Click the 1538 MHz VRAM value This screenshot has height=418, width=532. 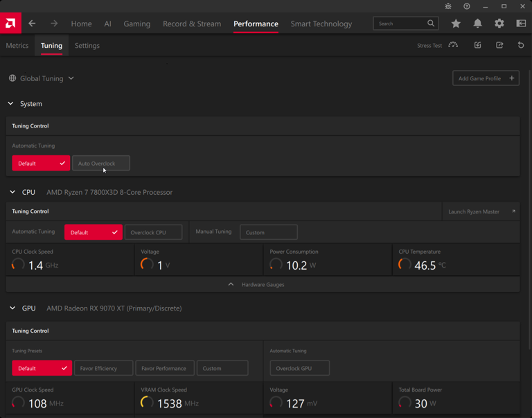pyautogui.click(x=178, y=403)
